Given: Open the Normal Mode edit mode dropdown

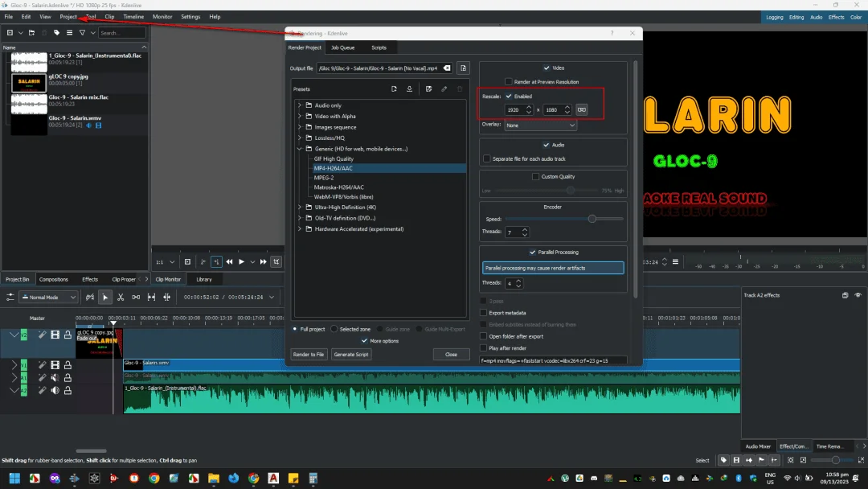Looking at the screenshot, I should coord(49,298).
